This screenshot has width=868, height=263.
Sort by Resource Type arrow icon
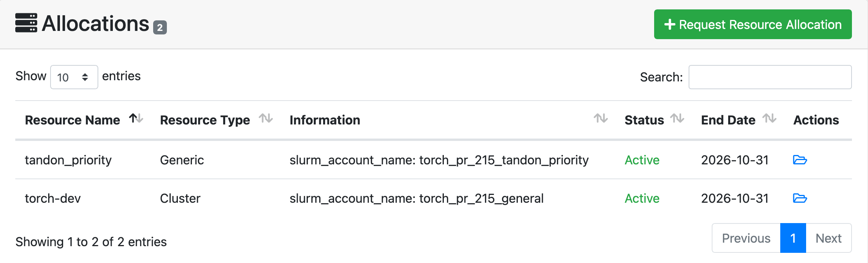[x=266, y=118]
